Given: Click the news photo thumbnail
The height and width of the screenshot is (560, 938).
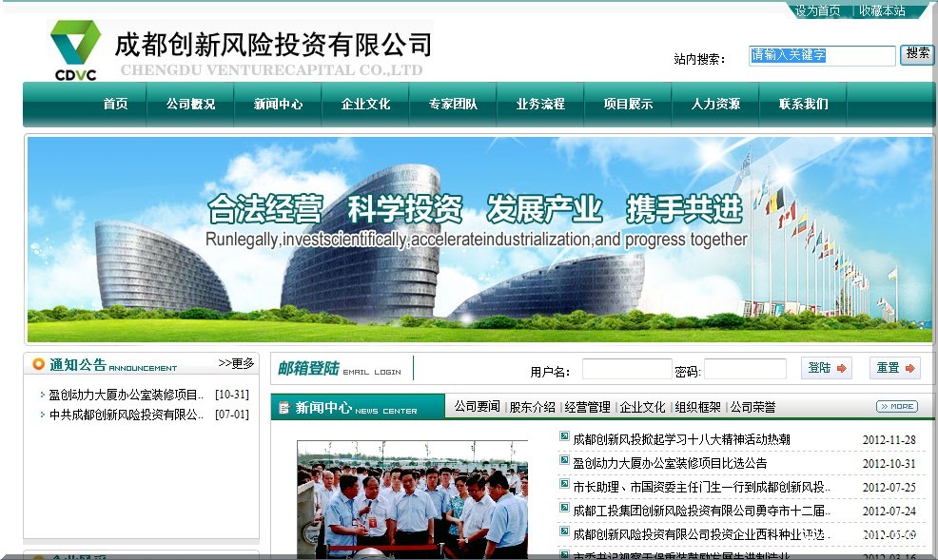Looking at the screenshot, I should click(412, 500).
